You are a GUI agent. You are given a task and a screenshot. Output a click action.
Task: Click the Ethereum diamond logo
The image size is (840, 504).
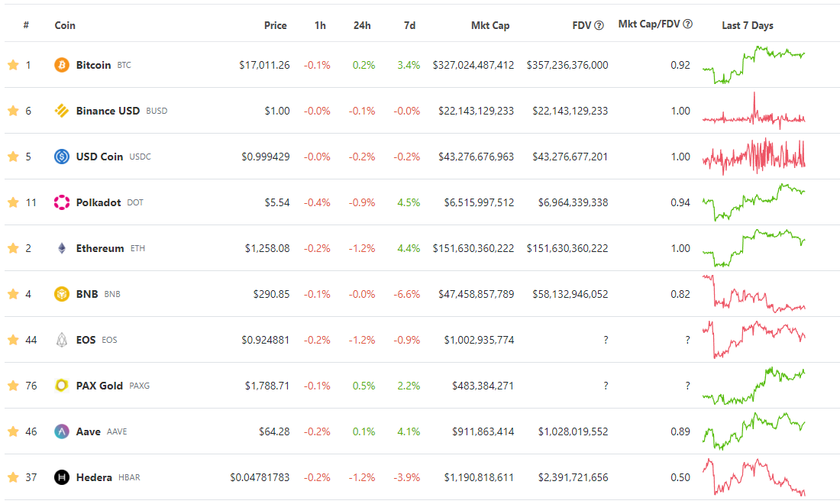[x=62, y=248]
